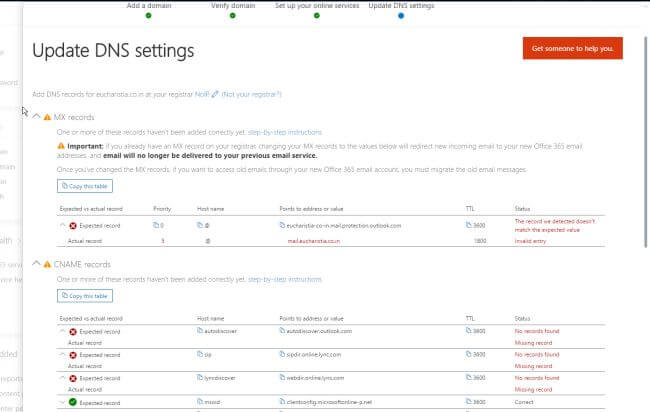Copy the MX record TTL 3600
The image size is (650, 412).
[469, 225]
